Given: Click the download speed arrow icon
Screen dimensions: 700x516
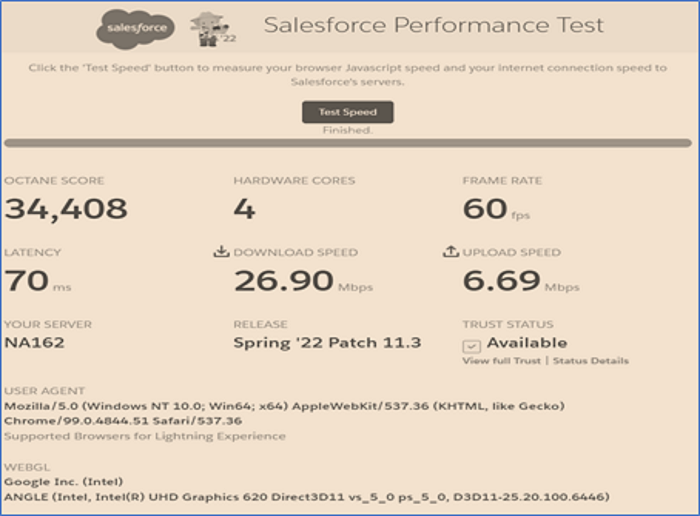Looking at the screenshot, I should pyautogui.click(x=221, y=251).
